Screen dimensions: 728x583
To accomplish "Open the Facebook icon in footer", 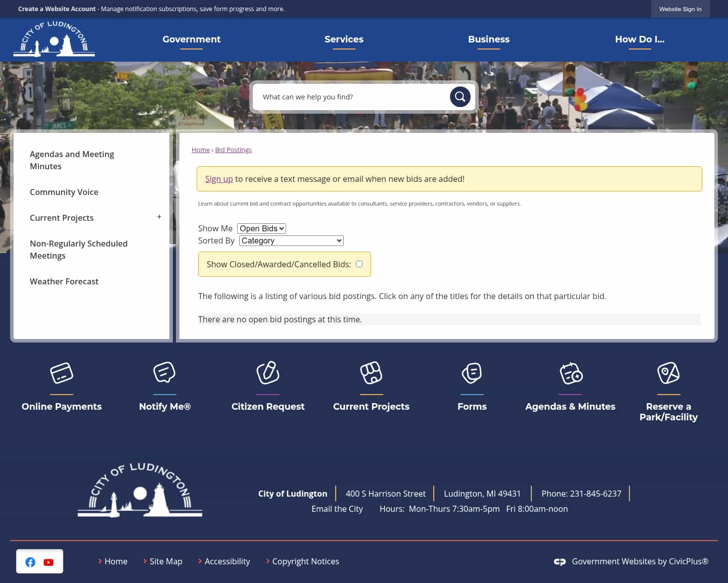I will coord(30,562).
